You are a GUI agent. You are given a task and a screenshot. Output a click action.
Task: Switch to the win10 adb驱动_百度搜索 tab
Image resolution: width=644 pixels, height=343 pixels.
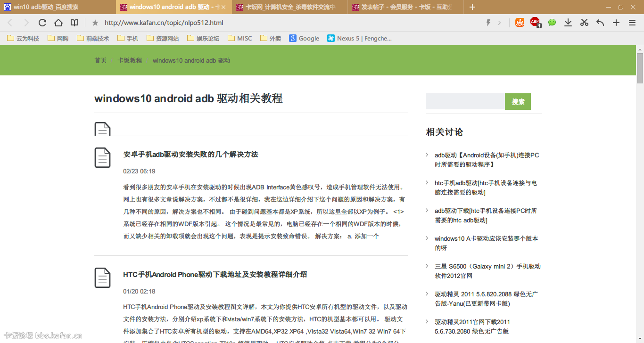click(x=58, y=7)
